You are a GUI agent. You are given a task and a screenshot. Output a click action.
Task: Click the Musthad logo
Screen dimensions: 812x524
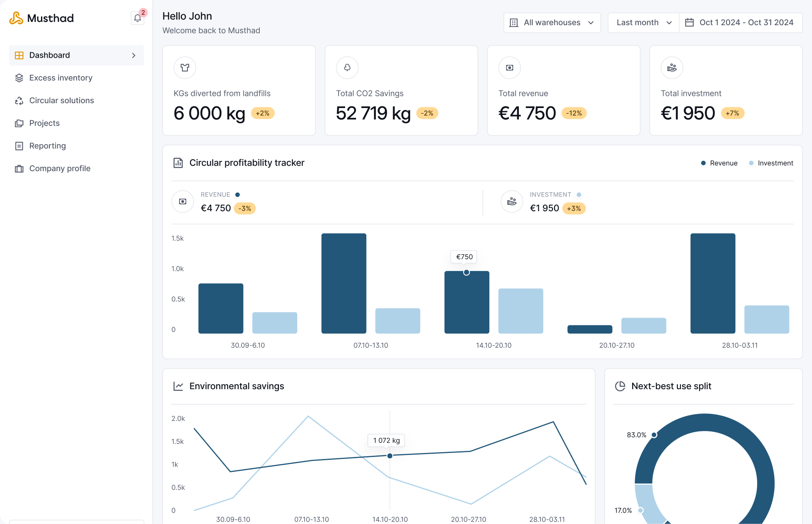41,18
